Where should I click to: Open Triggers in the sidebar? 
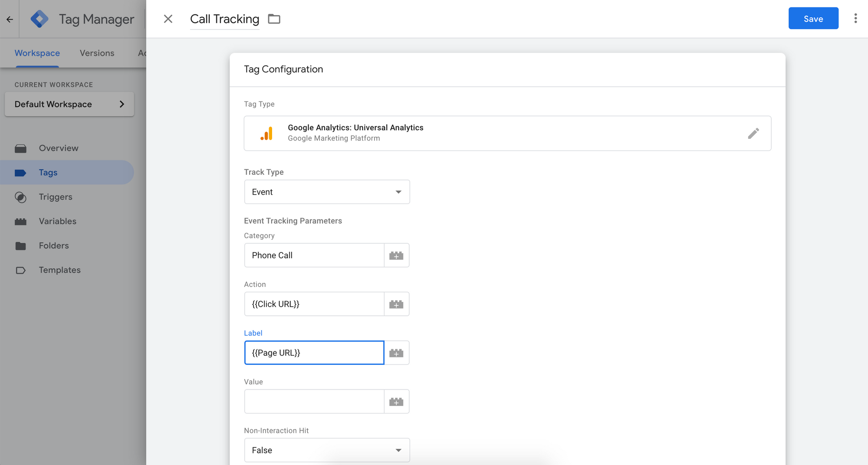pyautogui.click(x=67, y=196)
